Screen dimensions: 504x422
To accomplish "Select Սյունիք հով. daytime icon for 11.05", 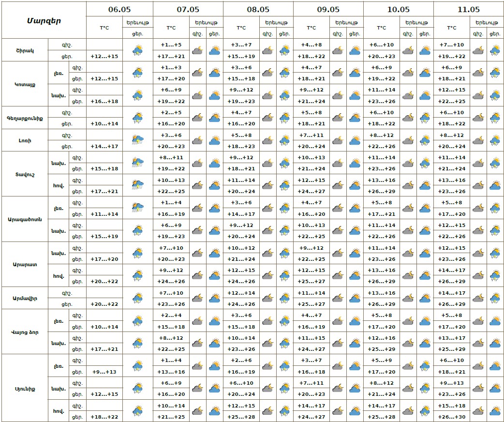I will pos(495,411).
